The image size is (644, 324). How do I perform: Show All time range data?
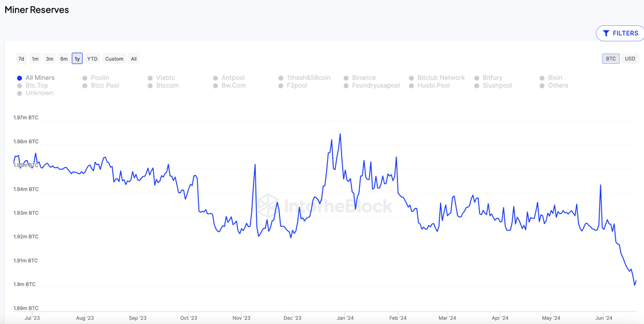133,59
